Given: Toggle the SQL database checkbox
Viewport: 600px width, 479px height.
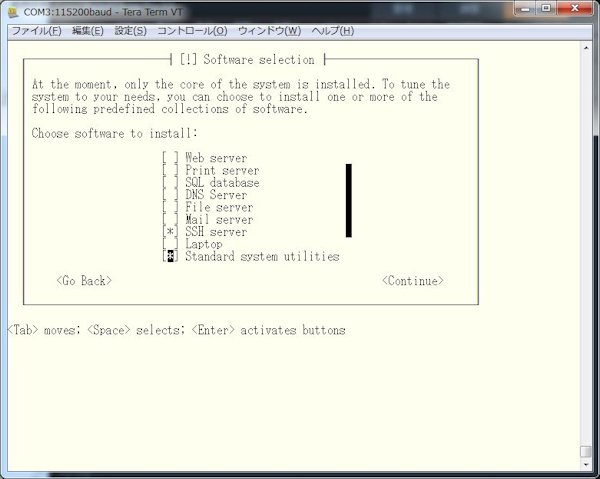Looking at the screenshot, I should [x=170, y=182].
